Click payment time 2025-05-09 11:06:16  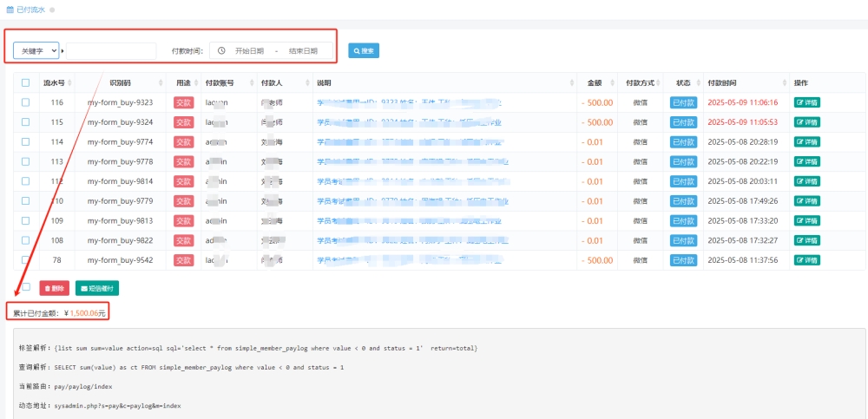[x=743, y=102]
